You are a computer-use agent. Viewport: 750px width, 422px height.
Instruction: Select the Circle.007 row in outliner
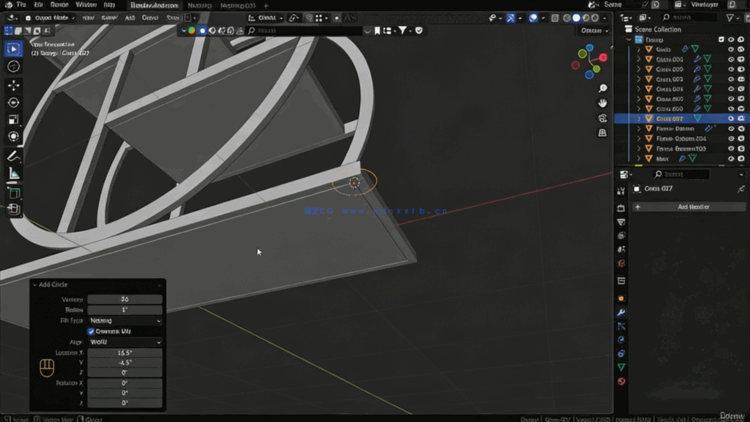click(681, 119)
